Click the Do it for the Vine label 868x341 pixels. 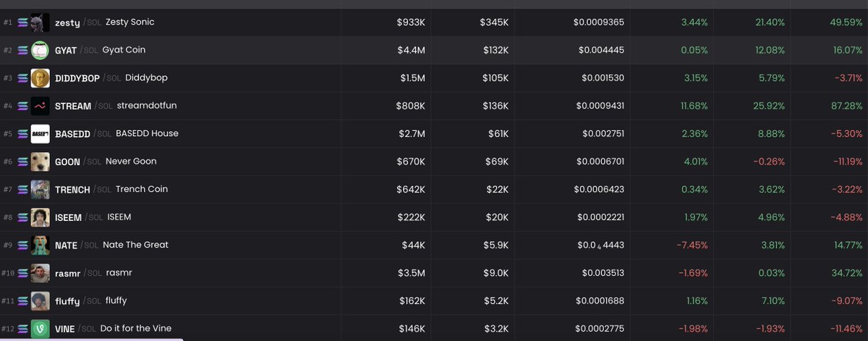(x=136, y=329)
